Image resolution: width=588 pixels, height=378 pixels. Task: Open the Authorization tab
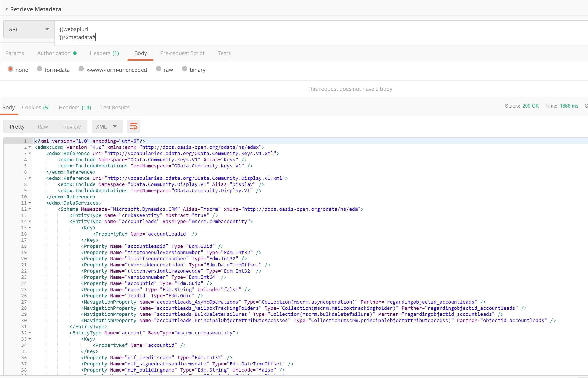click(x=54, y=53)
